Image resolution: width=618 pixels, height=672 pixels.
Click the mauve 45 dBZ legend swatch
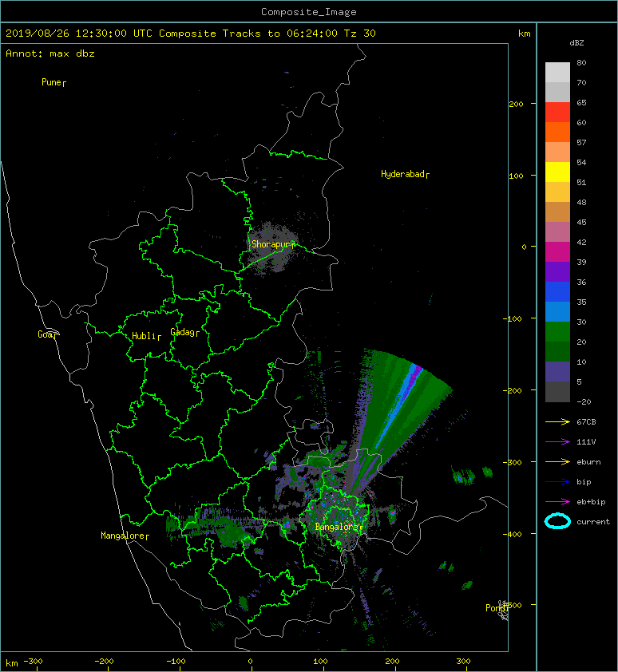(x=557, y=231)
